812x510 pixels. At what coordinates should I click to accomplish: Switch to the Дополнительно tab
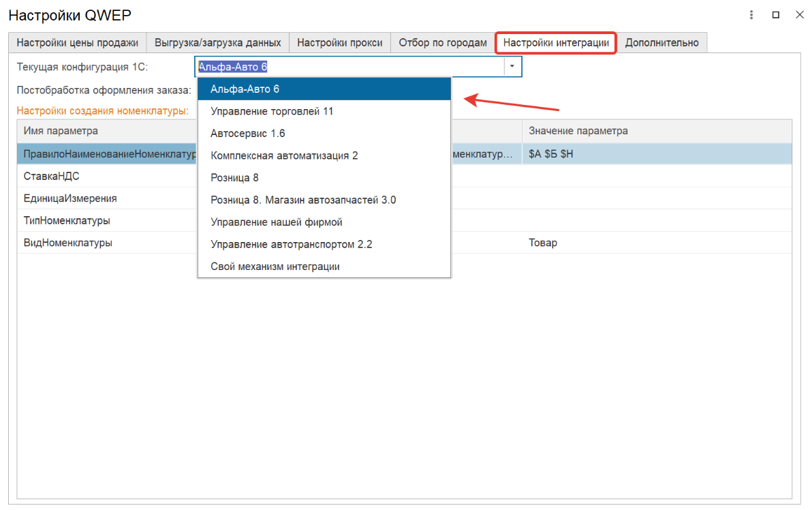tap(661, 42)
